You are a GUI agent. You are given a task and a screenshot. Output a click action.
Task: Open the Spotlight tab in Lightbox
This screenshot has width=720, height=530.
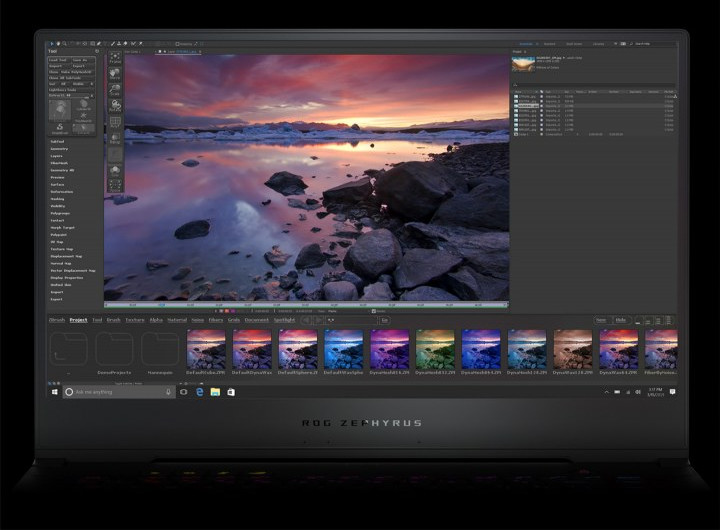(284, 320)
